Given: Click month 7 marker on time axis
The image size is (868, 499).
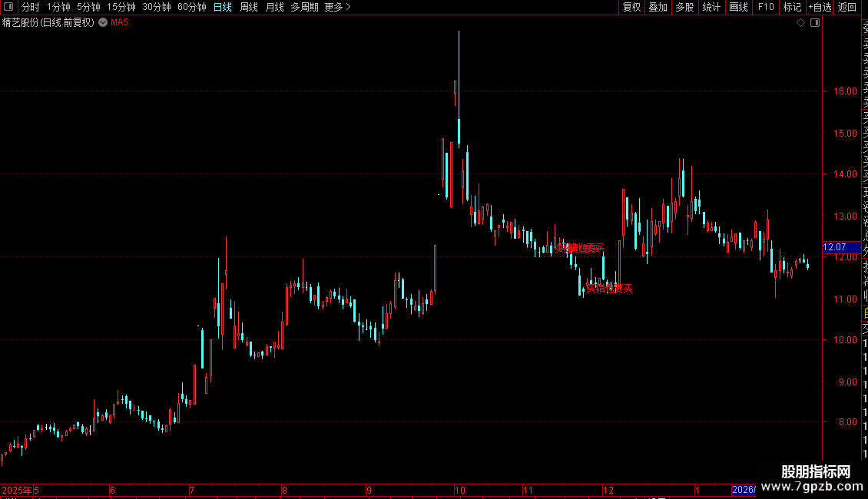Looking at the screenshot, I should 192,490.
